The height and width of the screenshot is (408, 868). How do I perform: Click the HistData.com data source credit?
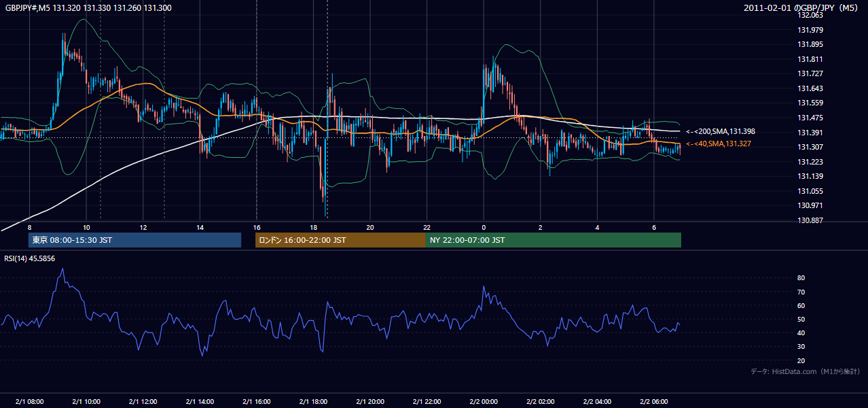pyautogui.click(x=806, y=371)
